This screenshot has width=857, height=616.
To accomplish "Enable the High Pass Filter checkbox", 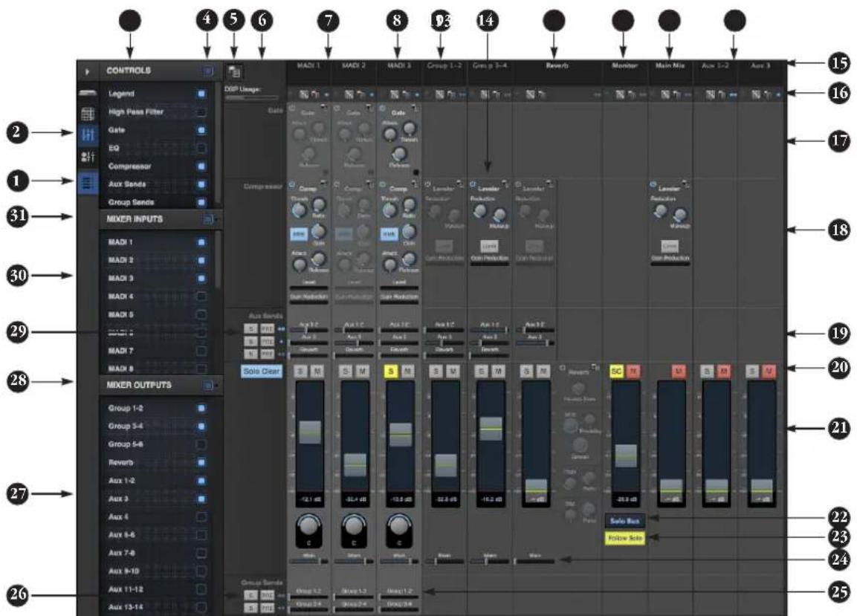I will click(x=201, y=112).
